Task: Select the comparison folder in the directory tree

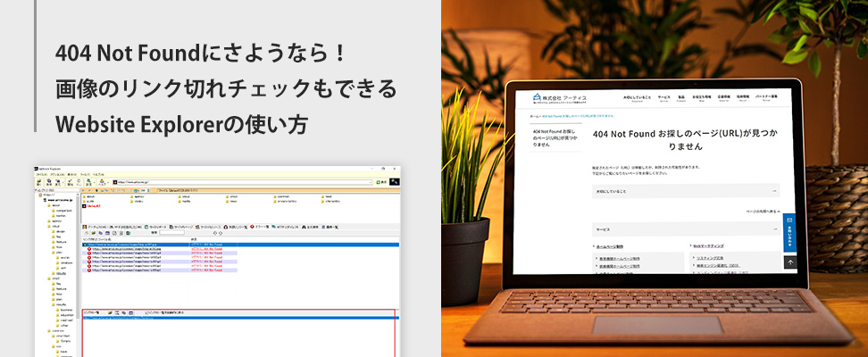Action: click(x=63, y=211)
